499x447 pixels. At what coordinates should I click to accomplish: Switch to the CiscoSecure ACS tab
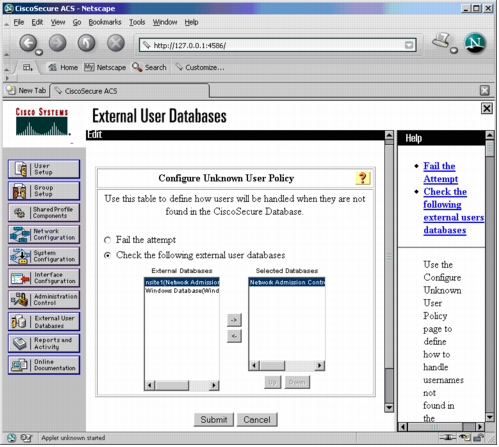tap(130, 91)
